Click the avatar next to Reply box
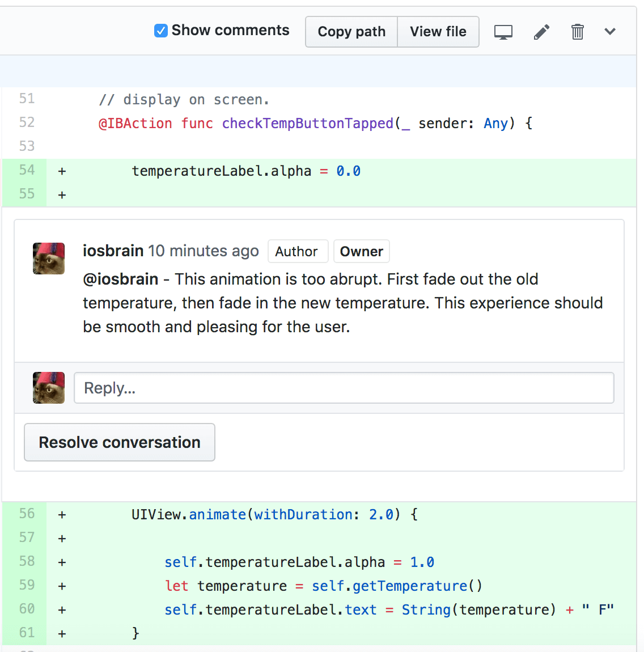This screenshot has width=644, height=652. [49, 388]
